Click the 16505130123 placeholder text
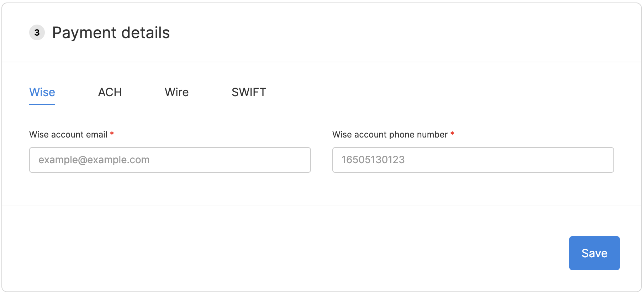The height and width of the screenshot is (295, 644). 373,160
